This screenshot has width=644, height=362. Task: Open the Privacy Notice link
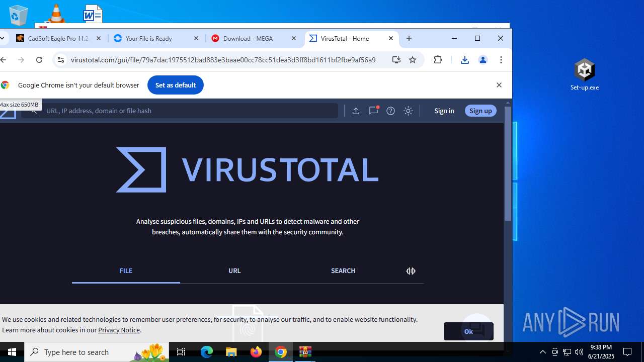tap(119, 330)
